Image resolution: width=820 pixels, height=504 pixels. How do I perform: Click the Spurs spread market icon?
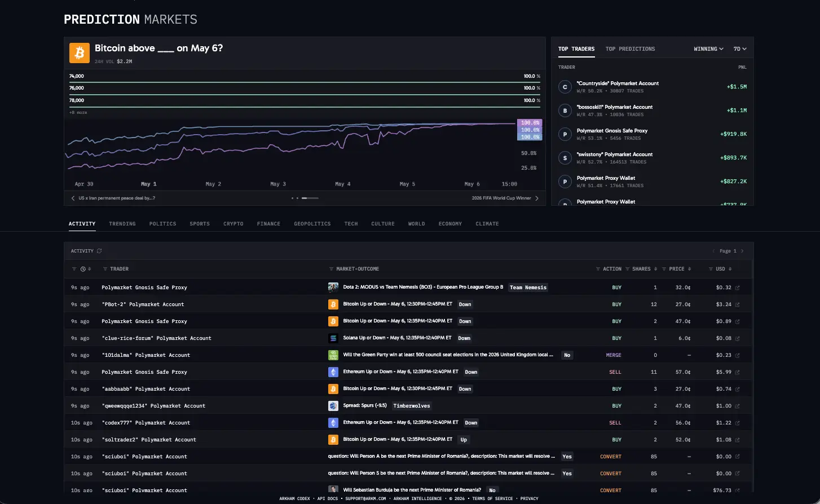pos(333,405)
